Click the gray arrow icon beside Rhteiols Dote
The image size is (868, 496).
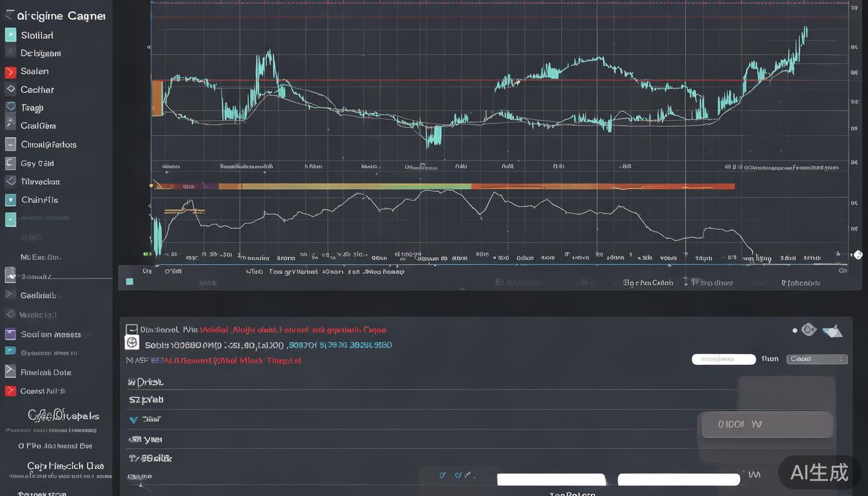point(10,371)
